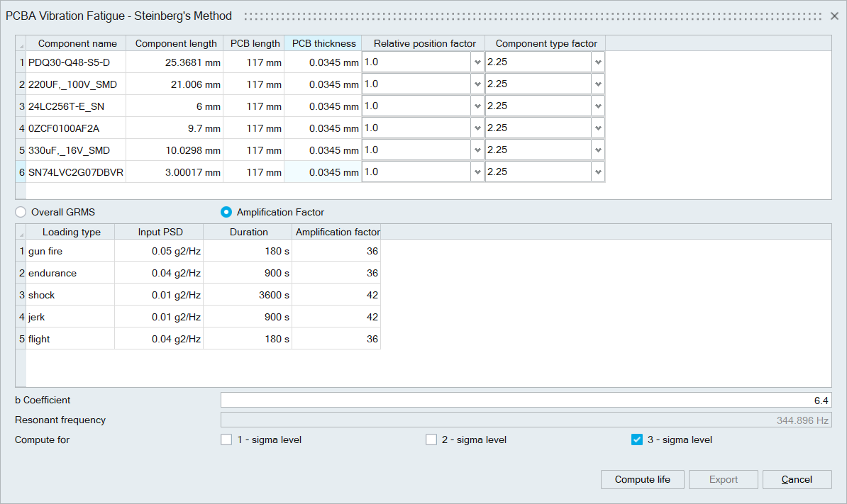Select the Amplification Factor radio option
Viewport: 847px width, 504px height.
coord(226,212)
